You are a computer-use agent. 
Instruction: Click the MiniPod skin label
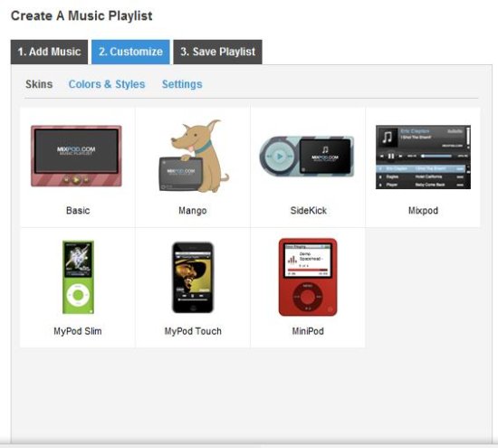(308, 331)
